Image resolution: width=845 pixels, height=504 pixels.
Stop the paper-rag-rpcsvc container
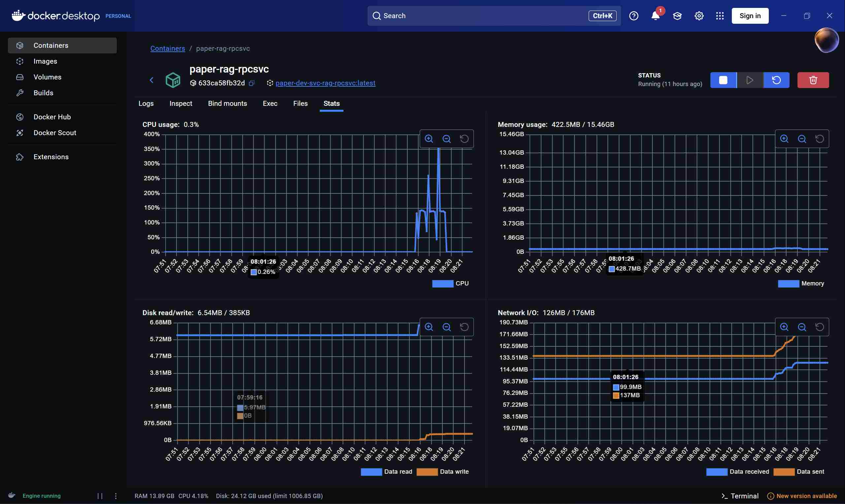coord(723,80)
